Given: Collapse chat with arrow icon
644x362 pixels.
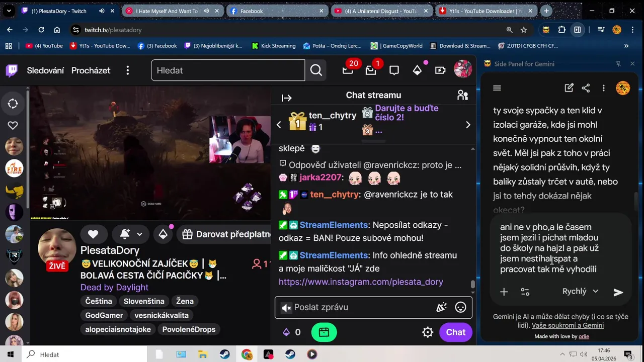Looking at the screenshot, I should [287, 98].
